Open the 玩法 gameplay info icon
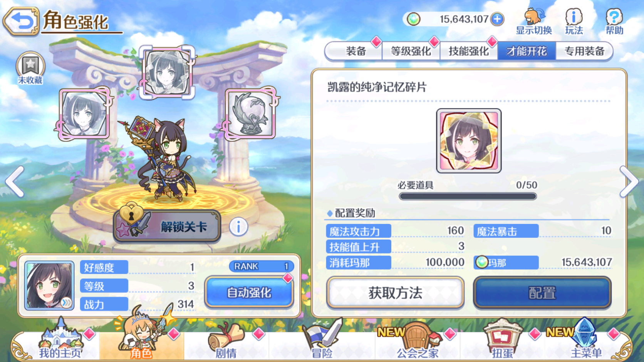The image size is (644, 362). point(574,22)
